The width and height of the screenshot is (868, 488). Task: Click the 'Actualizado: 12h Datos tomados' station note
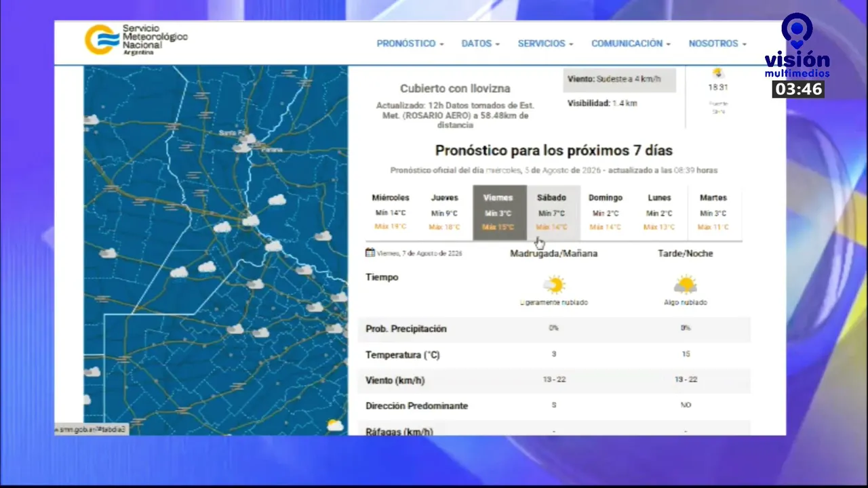pos(455,115)
